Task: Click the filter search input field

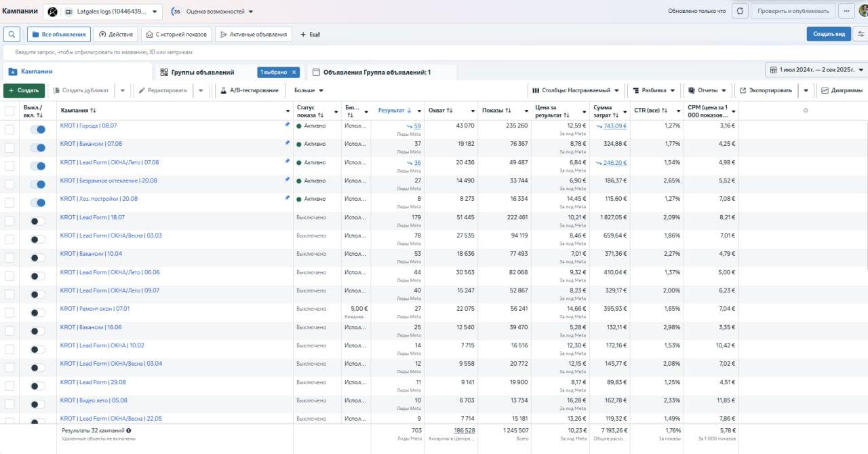Action: coord(271,52)
